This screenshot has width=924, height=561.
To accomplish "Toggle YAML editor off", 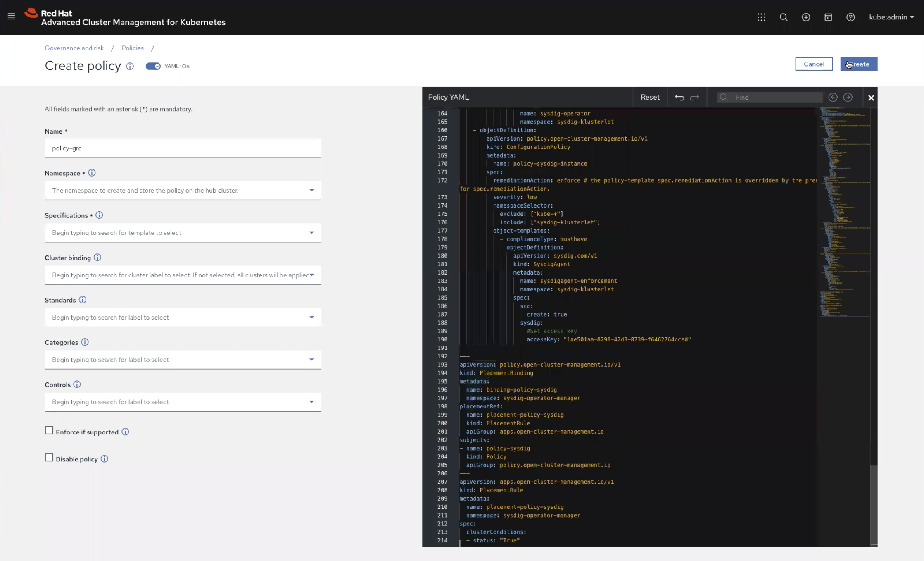I will coord(153,66).
